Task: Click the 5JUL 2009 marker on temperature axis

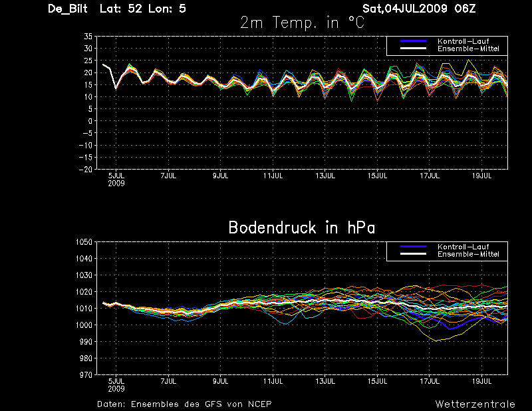Action: 116,180
